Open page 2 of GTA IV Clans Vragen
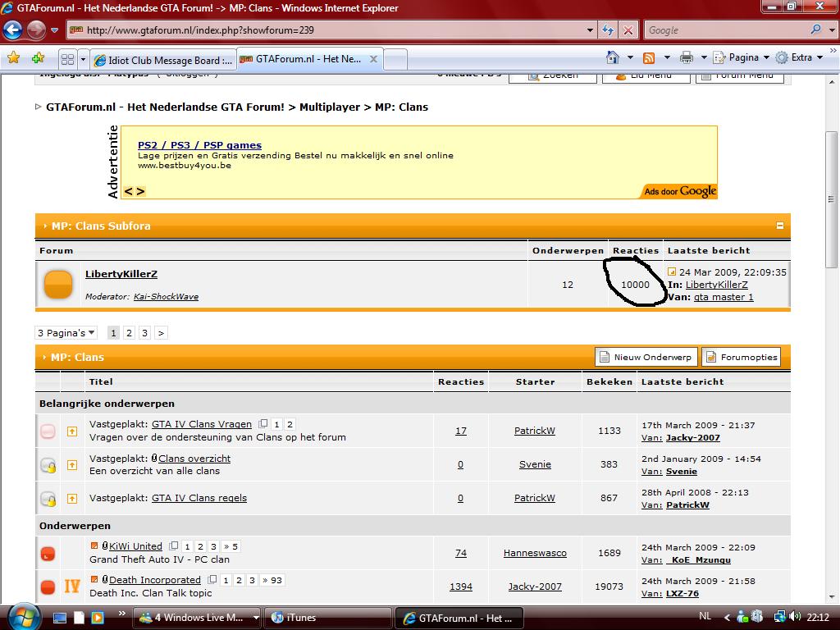 tap(290, 424)
